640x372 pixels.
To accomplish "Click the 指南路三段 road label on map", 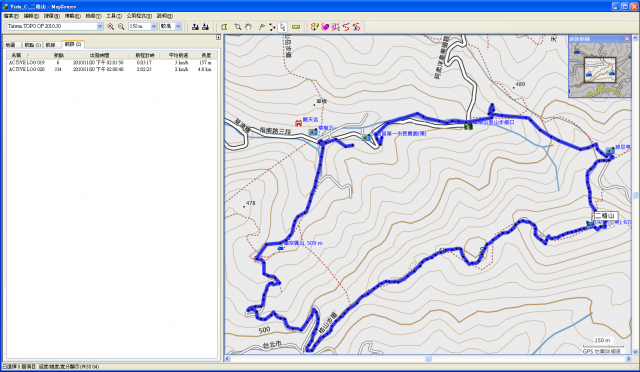I will (x=275, y=131).
